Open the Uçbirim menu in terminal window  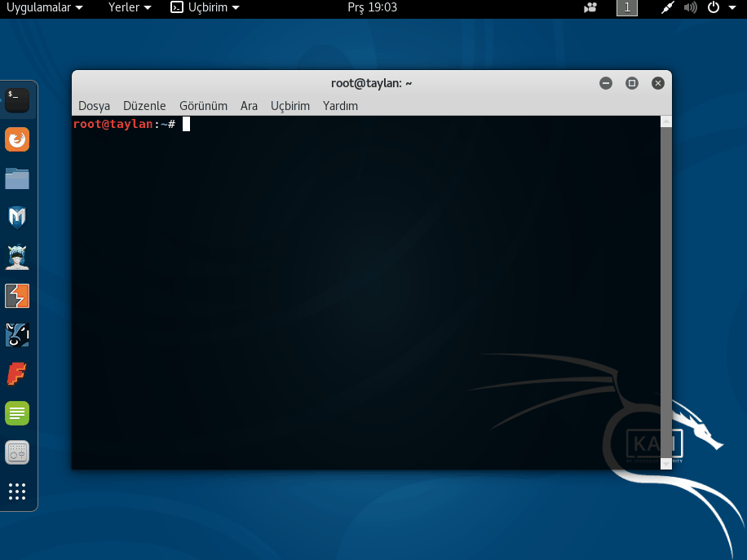(x=290, y=106)
